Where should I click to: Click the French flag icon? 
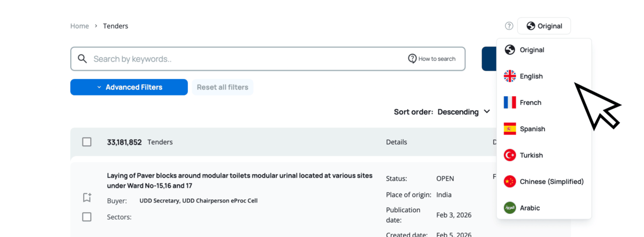coord(509,103)
